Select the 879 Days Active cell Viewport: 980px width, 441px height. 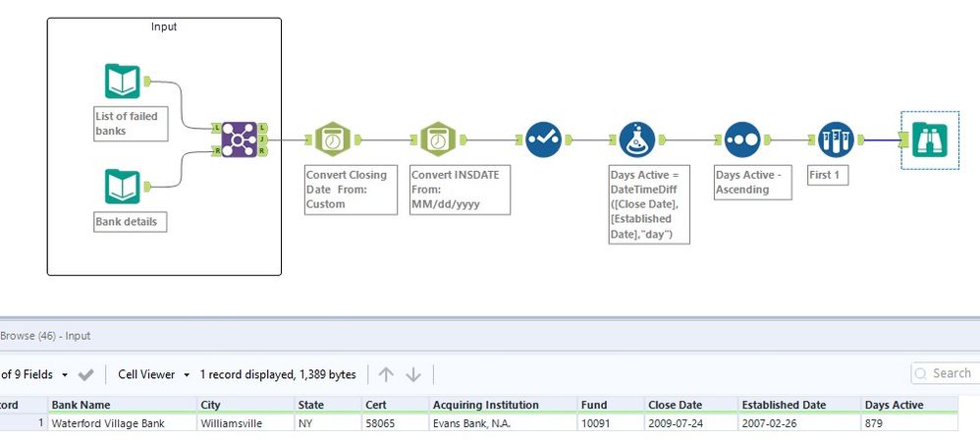(909, 423)
